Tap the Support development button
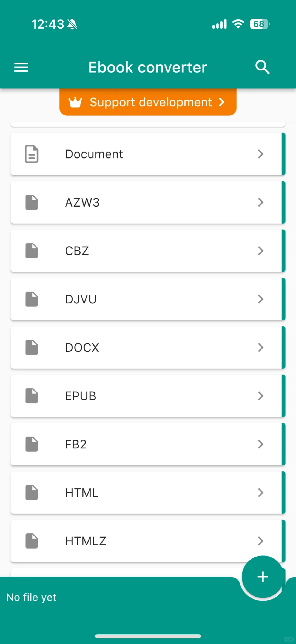 148,102
